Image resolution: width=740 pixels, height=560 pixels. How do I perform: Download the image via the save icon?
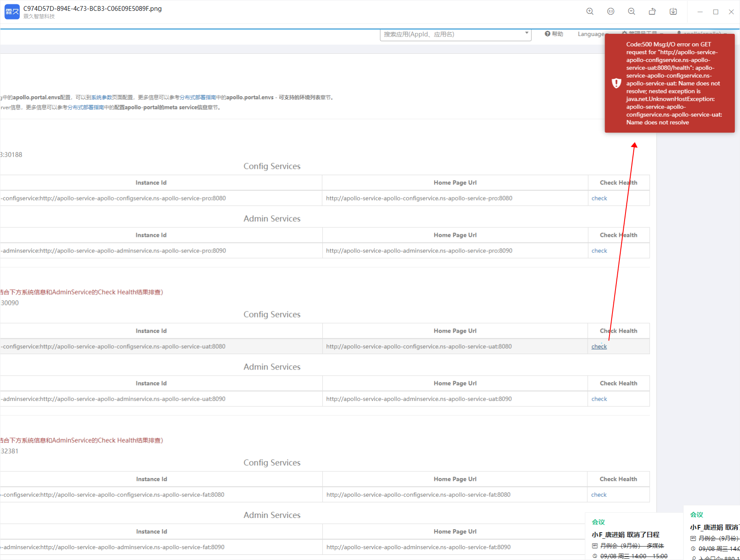(673, 11)
